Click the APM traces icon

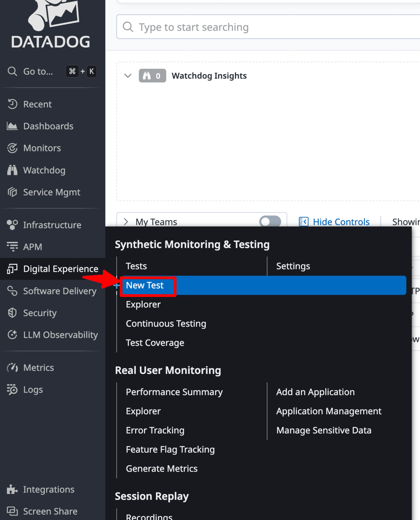click(12, 247)
